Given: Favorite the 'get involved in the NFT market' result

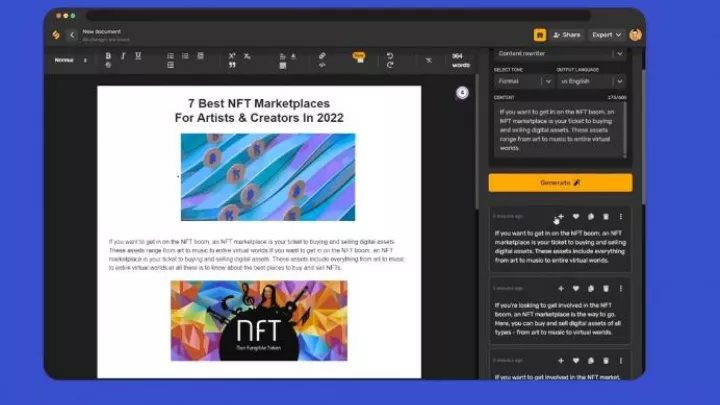Looking at the screenshot, I should click(576, 360).
